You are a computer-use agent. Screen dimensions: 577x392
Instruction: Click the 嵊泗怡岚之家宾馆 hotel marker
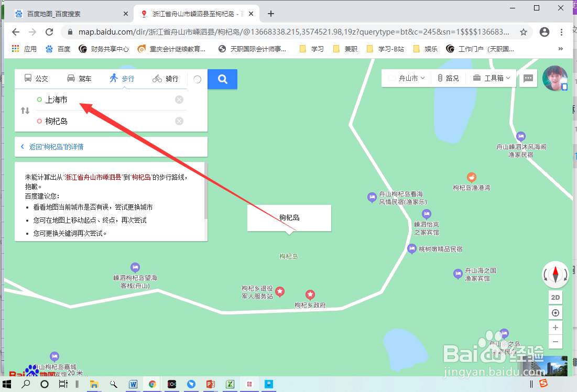(427, 214)
